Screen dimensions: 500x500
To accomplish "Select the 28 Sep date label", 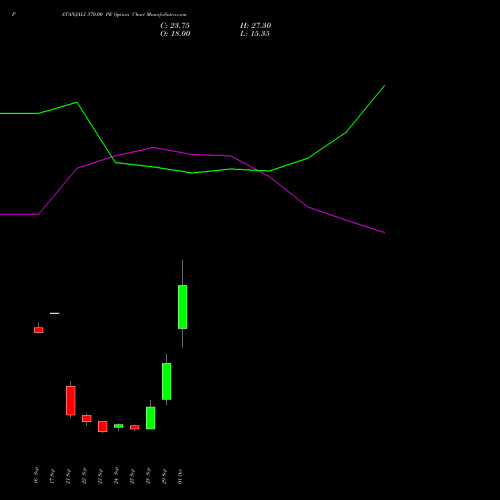I will click(x=148, y=476).
